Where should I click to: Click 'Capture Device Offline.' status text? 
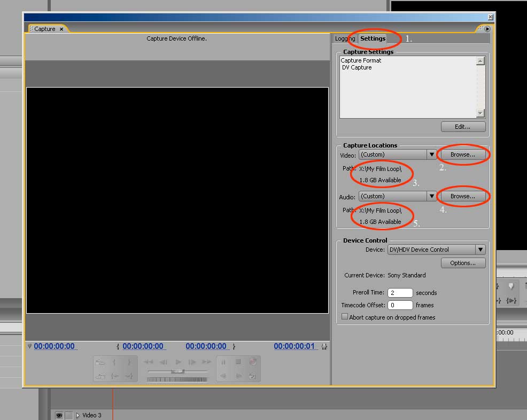pyautogui.click(x=176, y=38)
